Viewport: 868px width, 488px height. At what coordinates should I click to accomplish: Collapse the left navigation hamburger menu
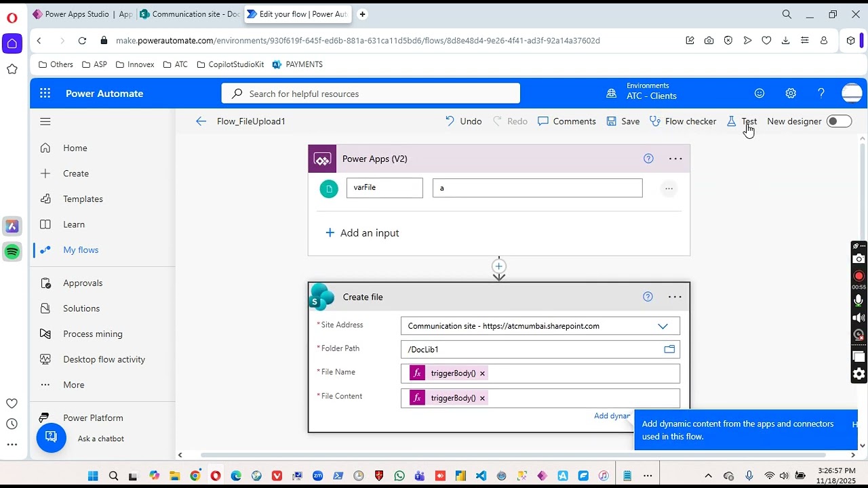coord(45,121)
